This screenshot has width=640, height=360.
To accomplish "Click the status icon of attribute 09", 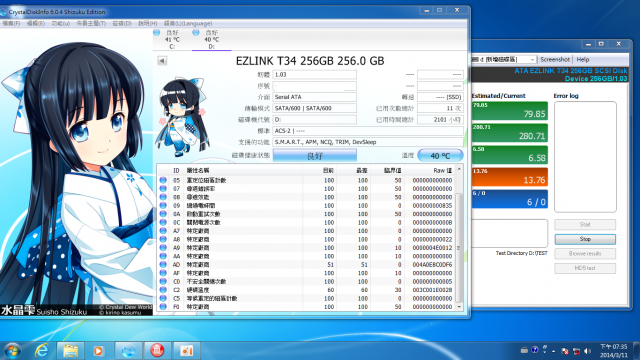I will [x=163, y=205].
